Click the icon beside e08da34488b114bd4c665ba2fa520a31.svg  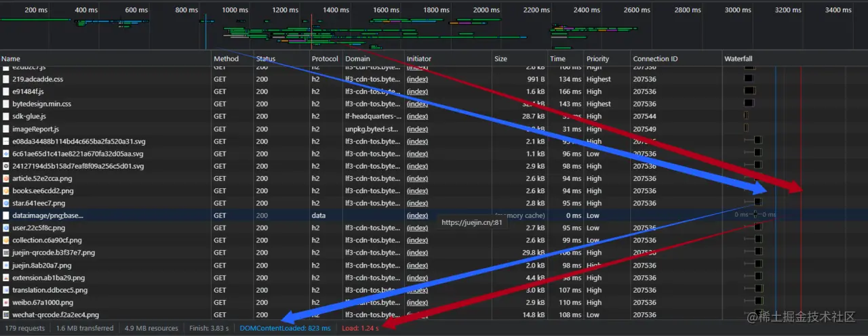click(x=6, y=142)
